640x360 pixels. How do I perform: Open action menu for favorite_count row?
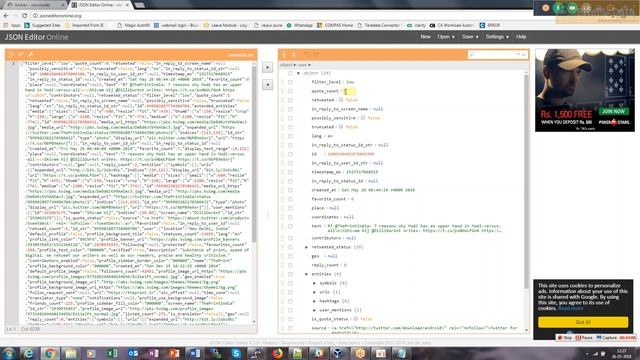tap(290, 199)
